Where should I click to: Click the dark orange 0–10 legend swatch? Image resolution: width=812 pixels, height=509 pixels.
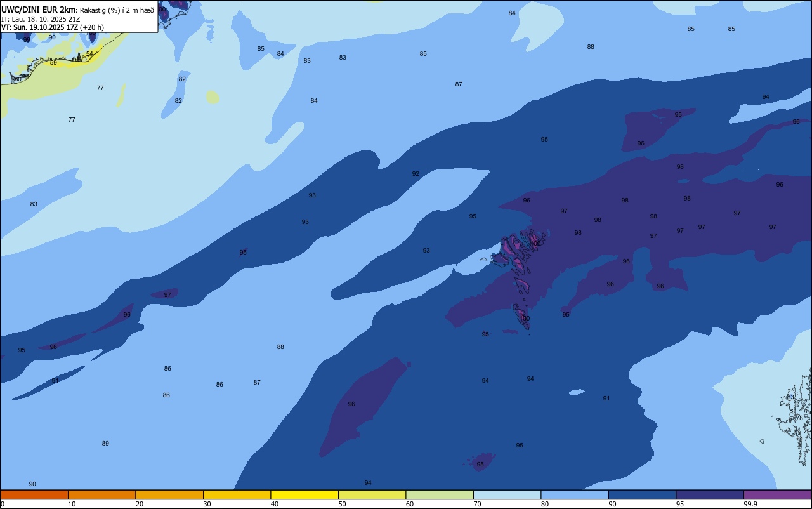pyautogui.click(x=34, y=494)
